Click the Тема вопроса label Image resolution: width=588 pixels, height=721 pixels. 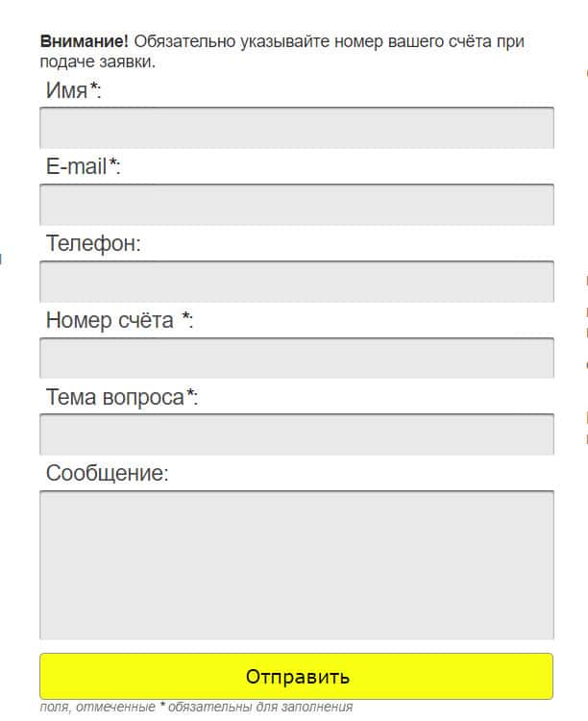(114, 397)
